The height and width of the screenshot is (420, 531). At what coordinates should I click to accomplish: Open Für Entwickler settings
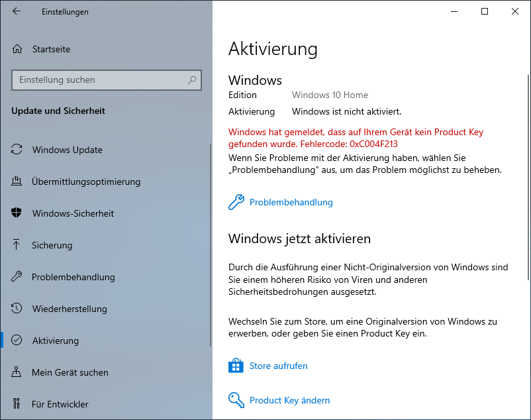coord(60,404)
